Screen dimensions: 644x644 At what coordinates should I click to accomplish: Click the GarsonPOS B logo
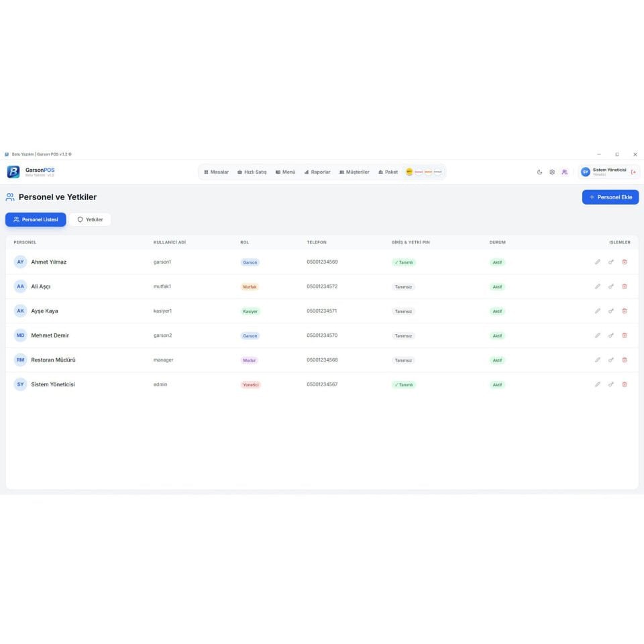(x=13, y=172)
